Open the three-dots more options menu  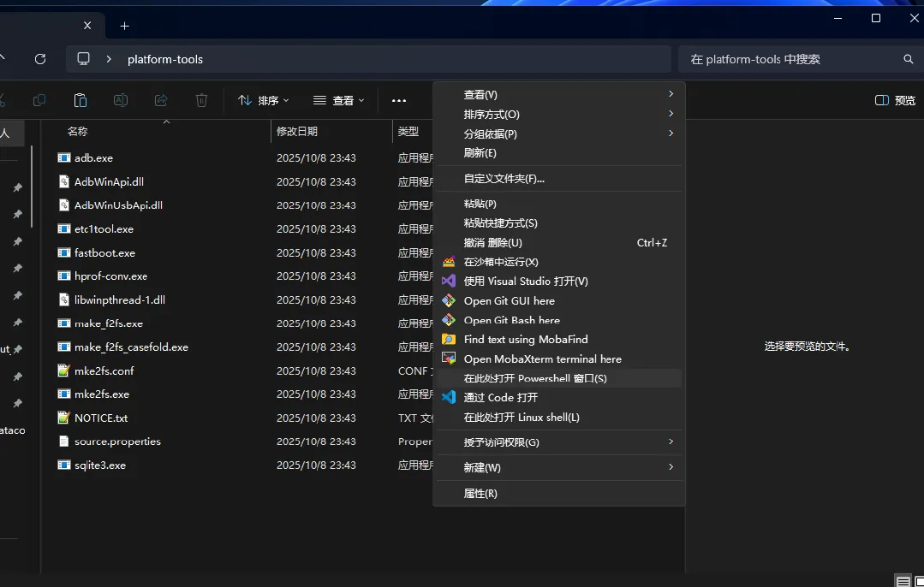tap(399, 100)
